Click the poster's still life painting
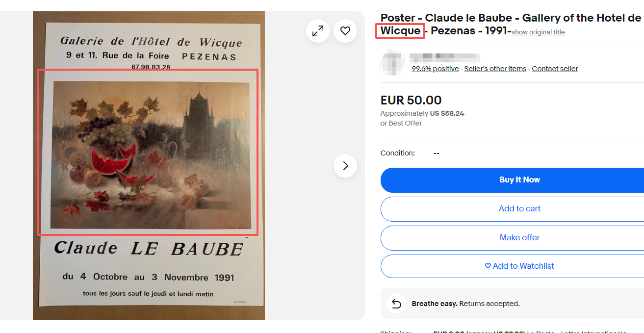Viewport: 644px width, 333px height. (x=150, y=155)
